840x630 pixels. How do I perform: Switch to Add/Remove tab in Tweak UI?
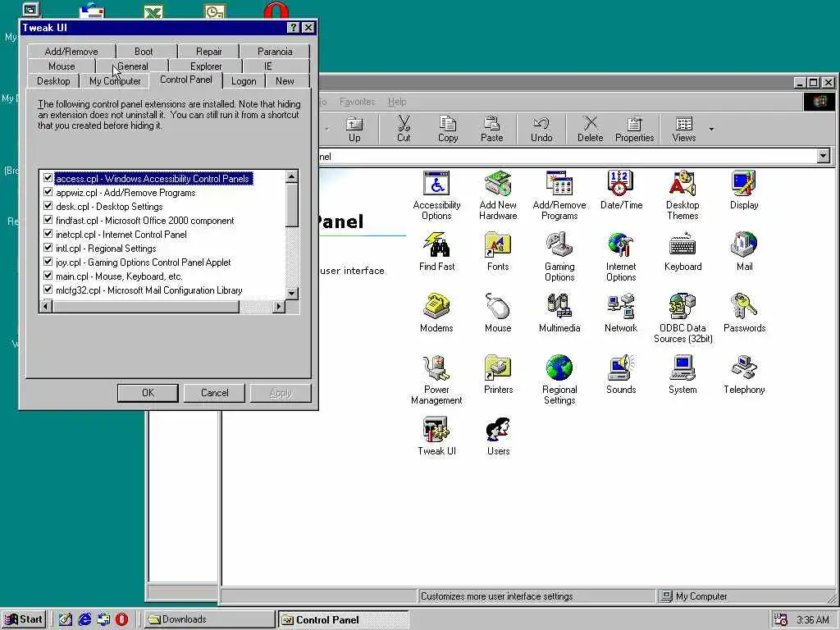[x=71, y=52]
